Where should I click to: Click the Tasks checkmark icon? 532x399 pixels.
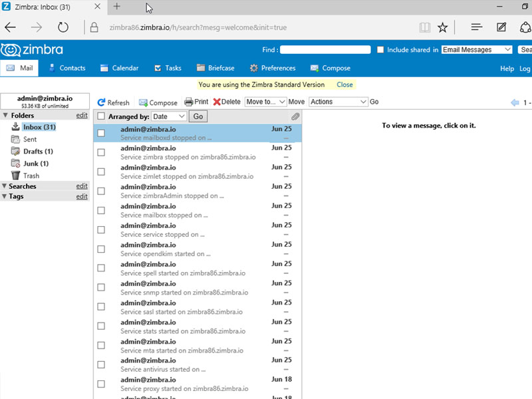tap(158, 68)
